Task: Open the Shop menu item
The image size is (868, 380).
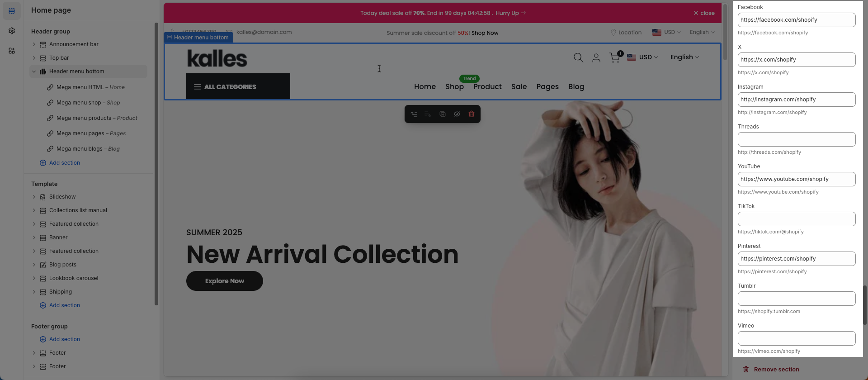Action: click(x=454, y=87)
